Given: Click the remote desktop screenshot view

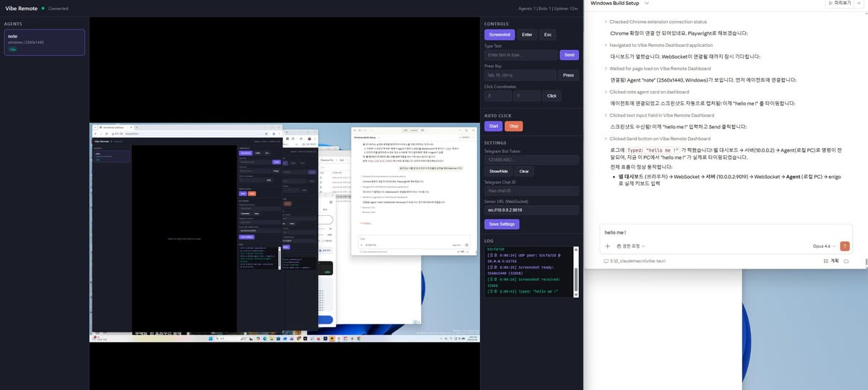Looking at the screenshot, I should [285, 232].
